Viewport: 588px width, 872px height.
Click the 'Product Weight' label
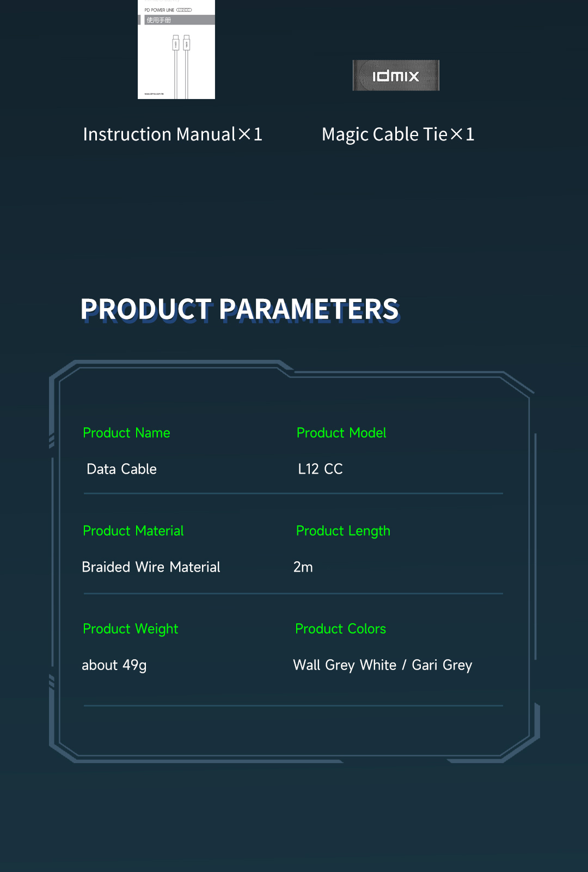pos(131,629)
